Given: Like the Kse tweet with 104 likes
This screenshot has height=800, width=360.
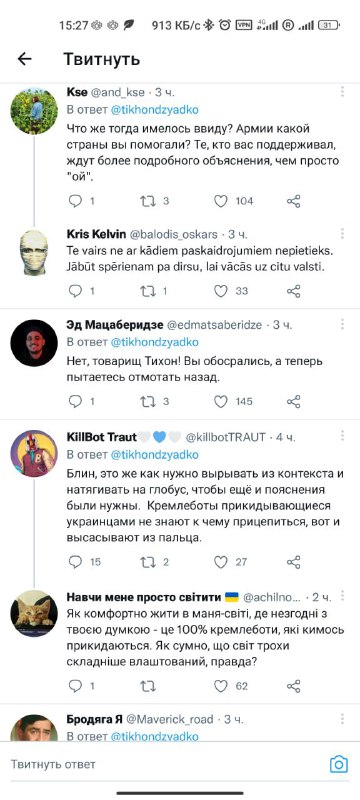Looking at the screenshot, I should coord(220,201).
